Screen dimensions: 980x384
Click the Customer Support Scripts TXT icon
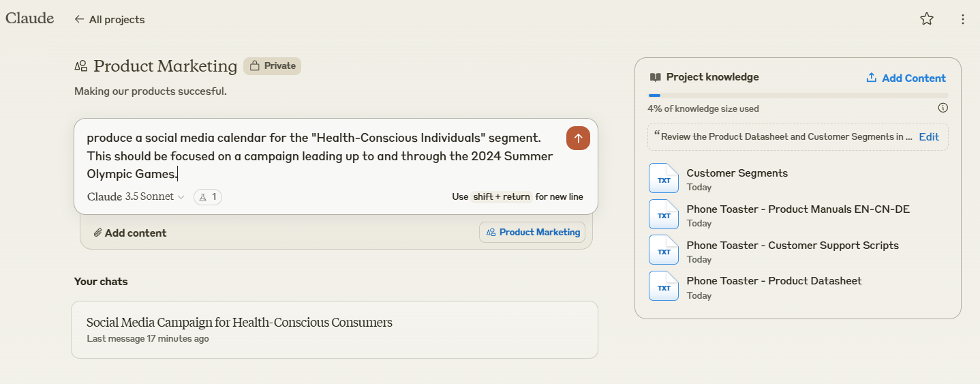click(663, 250)
